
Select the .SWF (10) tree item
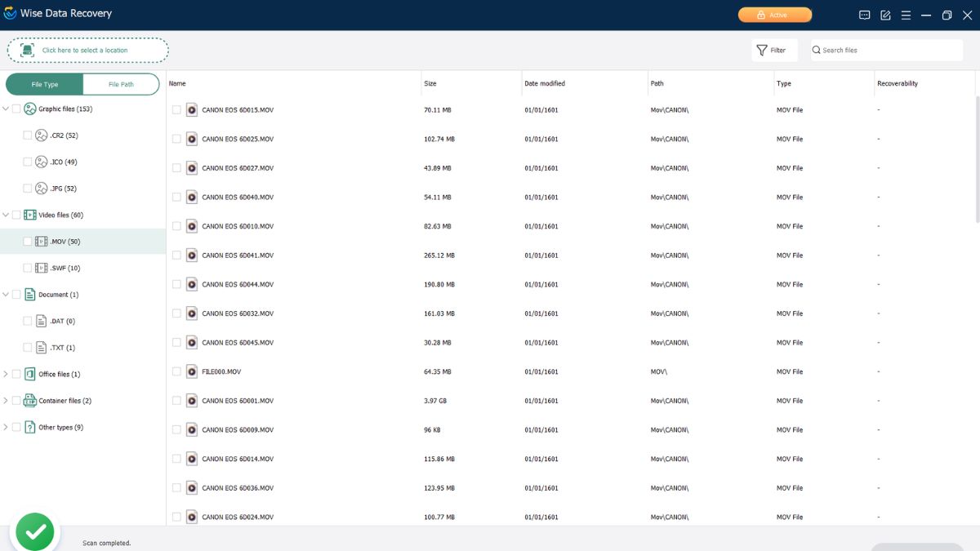[82, 268]
